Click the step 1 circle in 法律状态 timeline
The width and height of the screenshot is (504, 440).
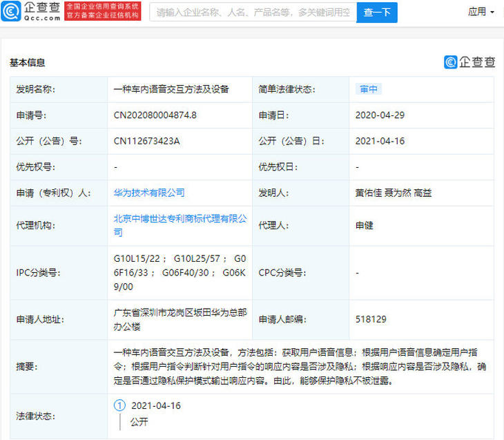click(119, 405)
